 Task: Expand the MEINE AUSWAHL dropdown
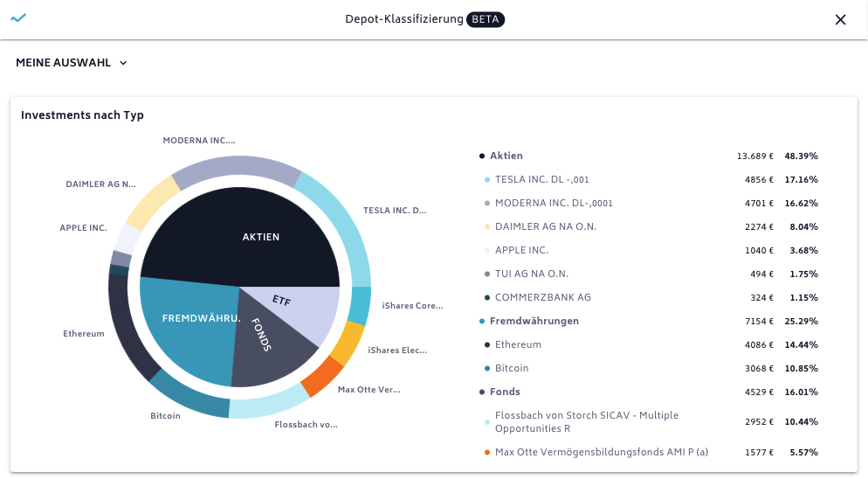[x=72, y=63]
